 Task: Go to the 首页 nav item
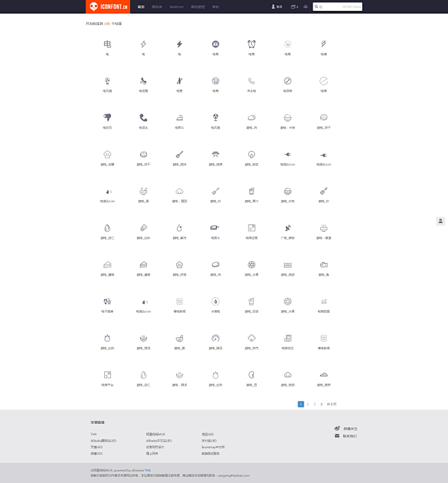(141, 7)
